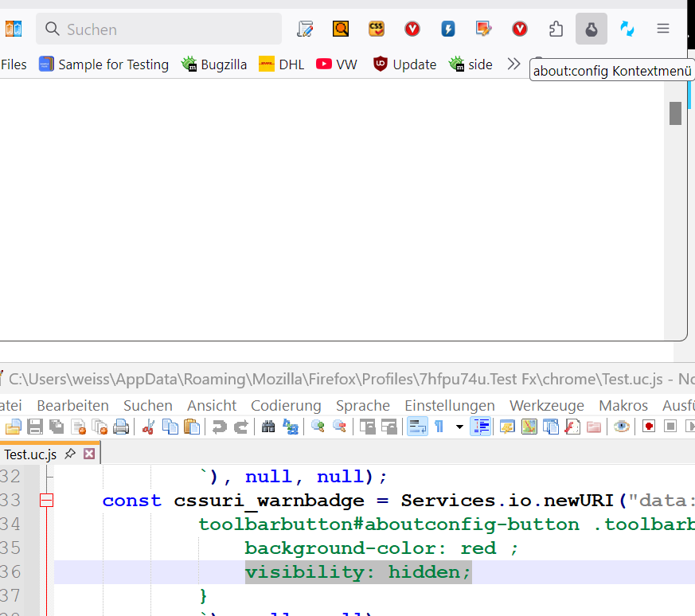Viewport: 695px width, 616px height.
Task: Click the CSS extension toolbar icon
Action: 377,29
